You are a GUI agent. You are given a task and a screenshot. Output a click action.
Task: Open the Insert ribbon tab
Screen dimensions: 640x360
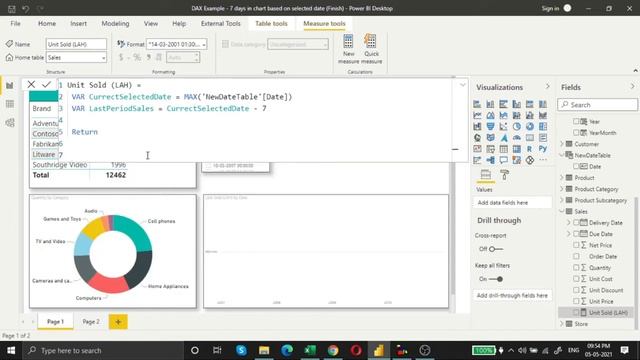tap(78, 24)
